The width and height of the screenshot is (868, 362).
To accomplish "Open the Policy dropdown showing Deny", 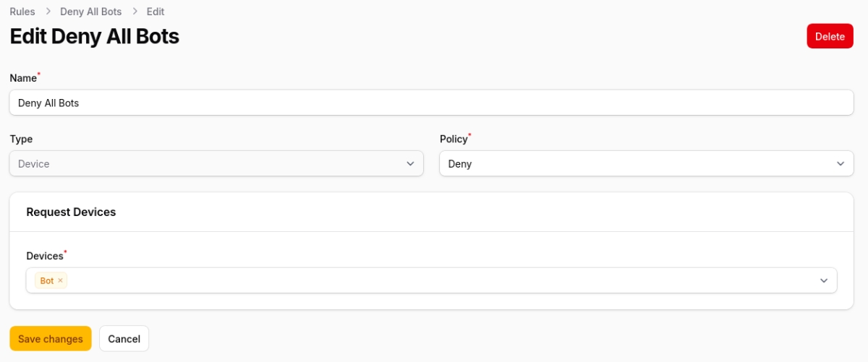I will pos(637,164).
